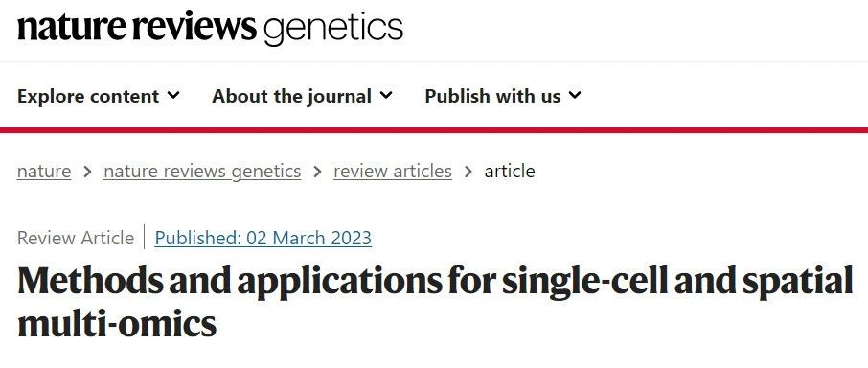Click the word genetics in the logo

[333, 29]
